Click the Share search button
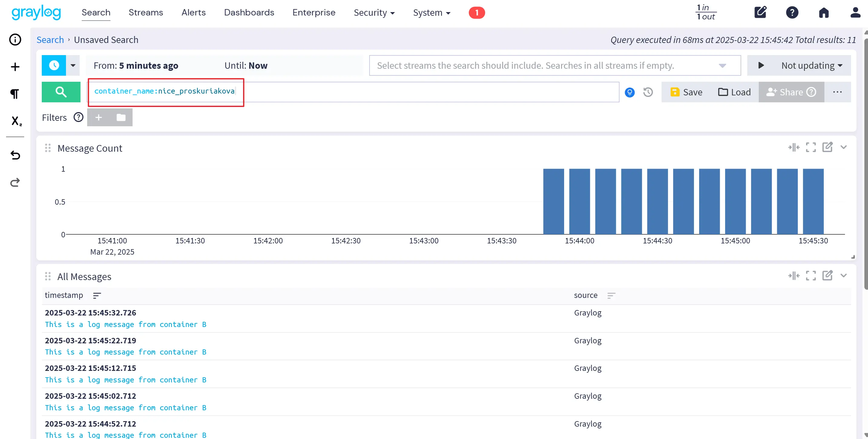The height and width of the screenshot is (439, 868). (791, 92)
